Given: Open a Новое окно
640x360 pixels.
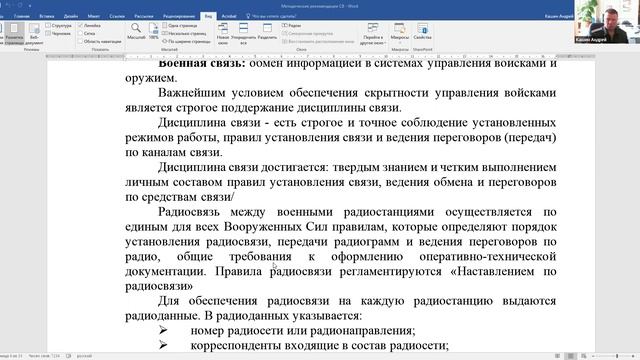Looking at the screenshot, I should (x=223, y=33).
